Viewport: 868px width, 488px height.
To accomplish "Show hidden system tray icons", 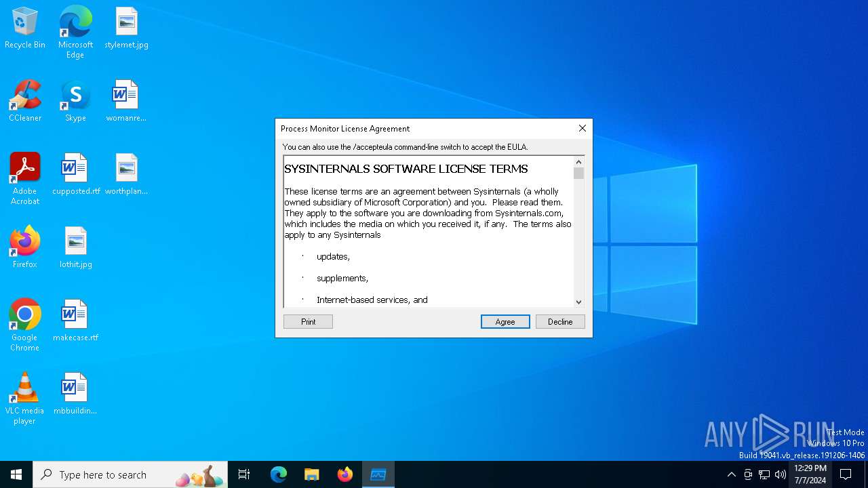I will coord(731,474).
